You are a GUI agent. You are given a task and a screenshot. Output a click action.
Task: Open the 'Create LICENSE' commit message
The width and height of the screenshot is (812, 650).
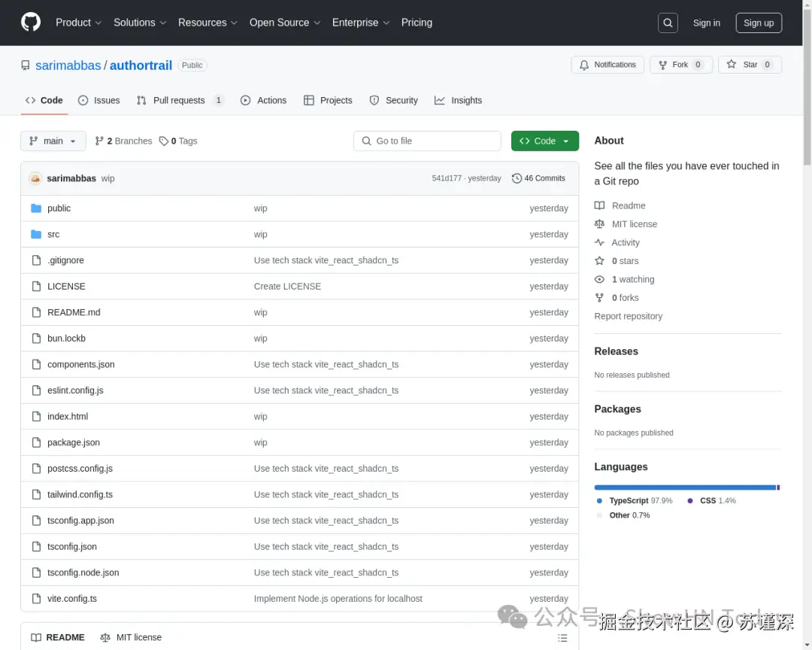[287, 286]
